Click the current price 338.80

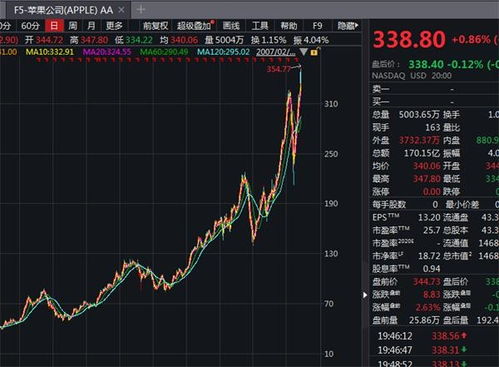click(409, 39)
